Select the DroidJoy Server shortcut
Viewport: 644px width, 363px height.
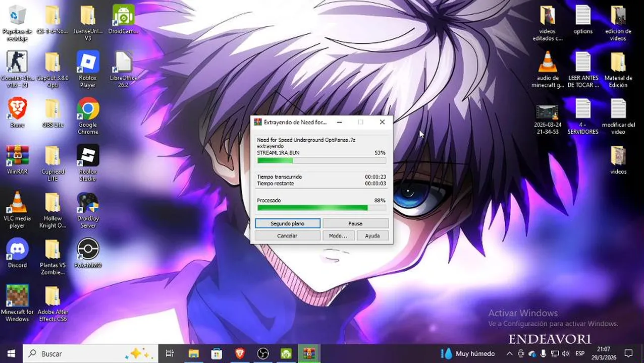pyautogui.click(x=88, y=210)
